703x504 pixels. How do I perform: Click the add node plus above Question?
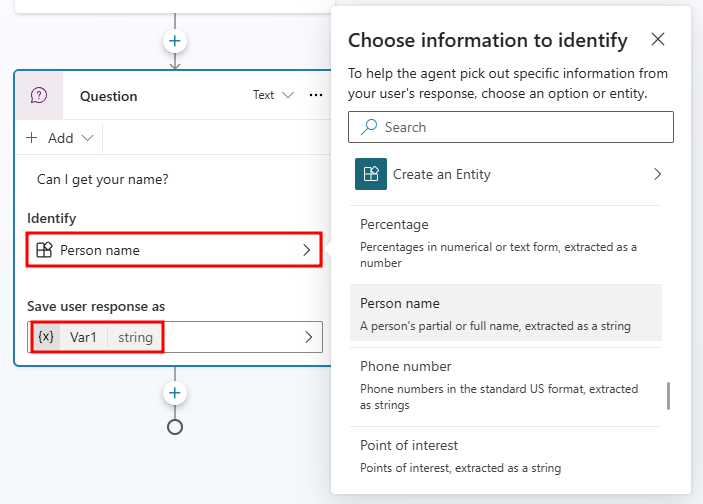[175, 41]
